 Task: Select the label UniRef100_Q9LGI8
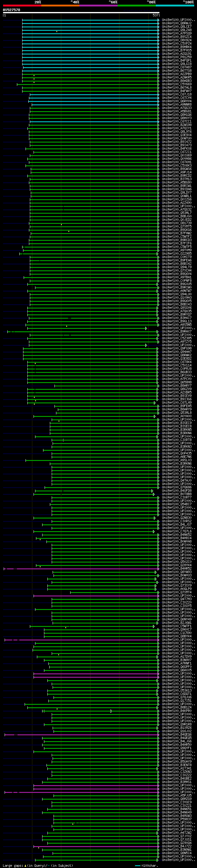tap(177, 64)
